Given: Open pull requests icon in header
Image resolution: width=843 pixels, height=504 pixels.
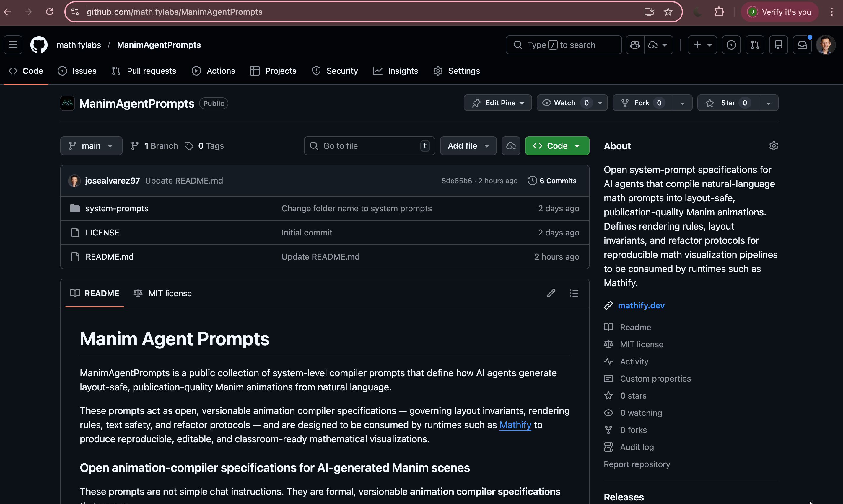Looking at the screenshot, I should [755, 45].
